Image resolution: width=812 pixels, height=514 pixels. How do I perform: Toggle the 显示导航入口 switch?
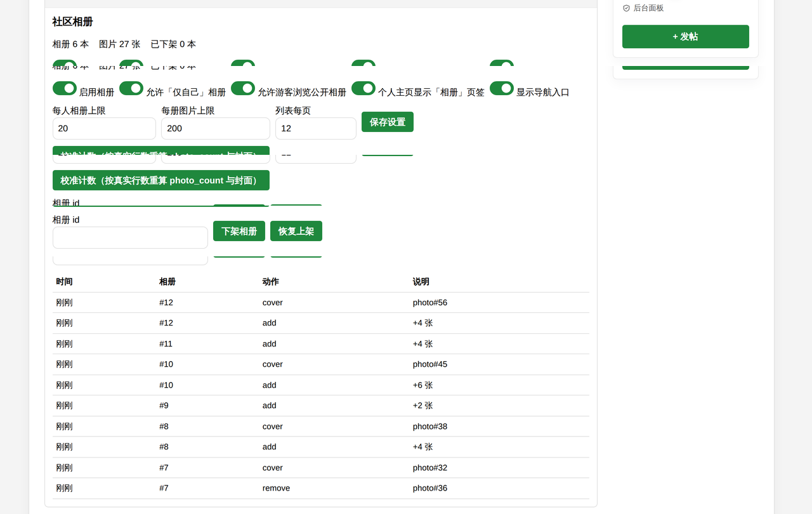502,88
